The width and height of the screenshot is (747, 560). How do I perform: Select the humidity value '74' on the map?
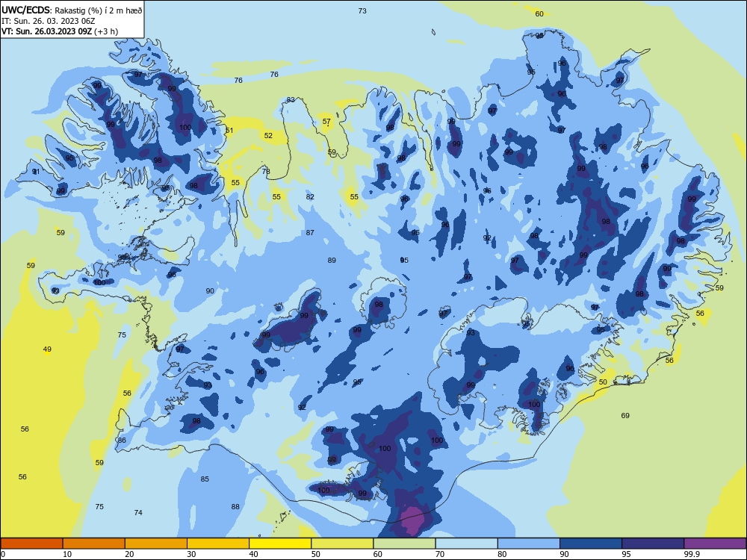pyautogui.click(x=138, y=513)
